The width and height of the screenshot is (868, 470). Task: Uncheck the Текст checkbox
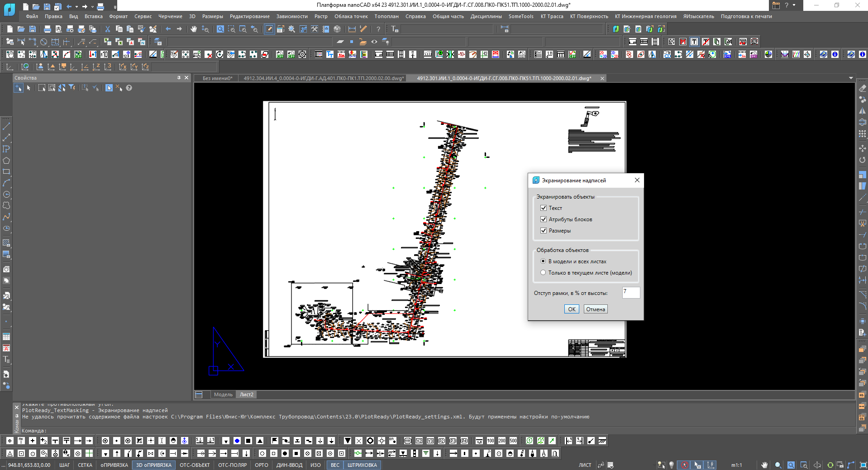pyautogui.click(x=544, y=208)
